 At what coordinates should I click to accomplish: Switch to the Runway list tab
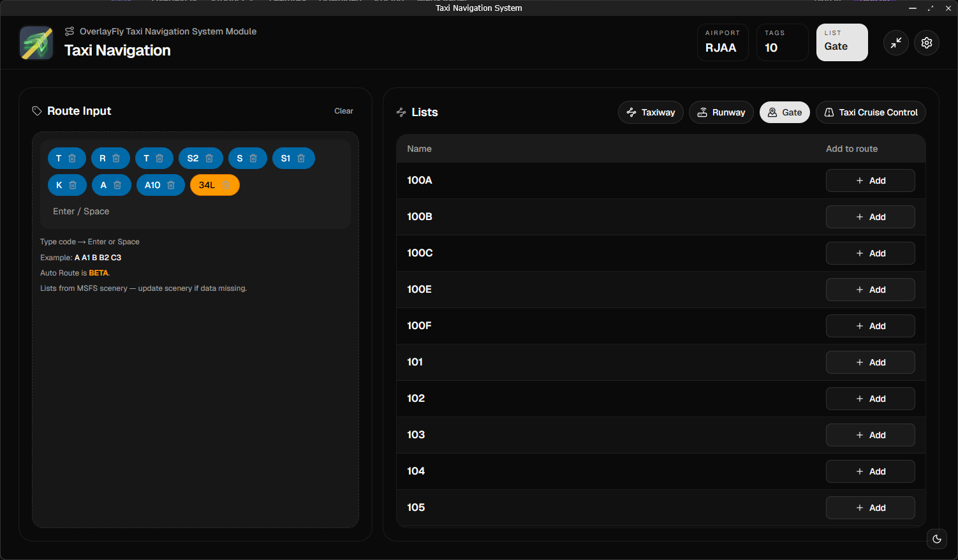coord(721,112)
